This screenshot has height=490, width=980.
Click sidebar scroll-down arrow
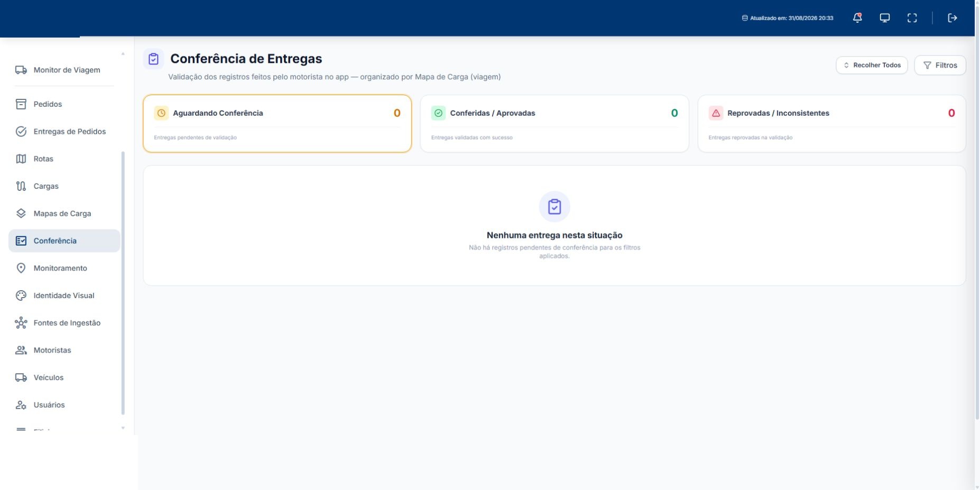point(123,428)
